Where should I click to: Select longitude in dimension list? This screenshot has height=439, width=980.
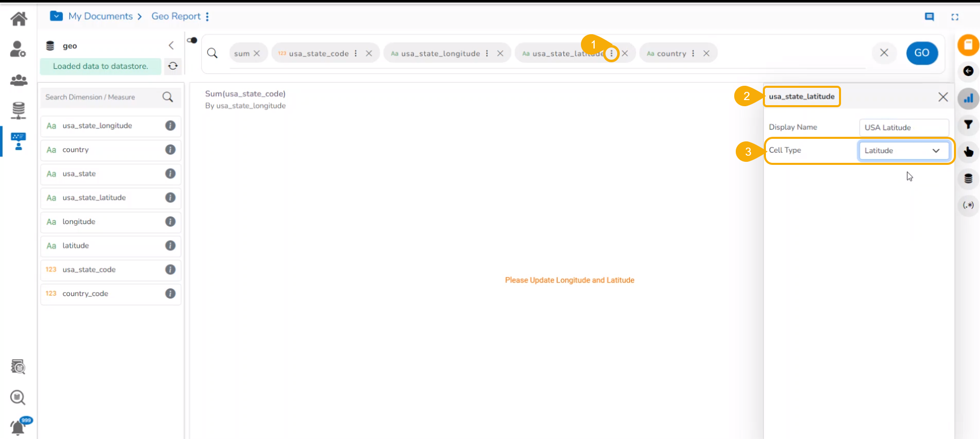click(111, 222)
